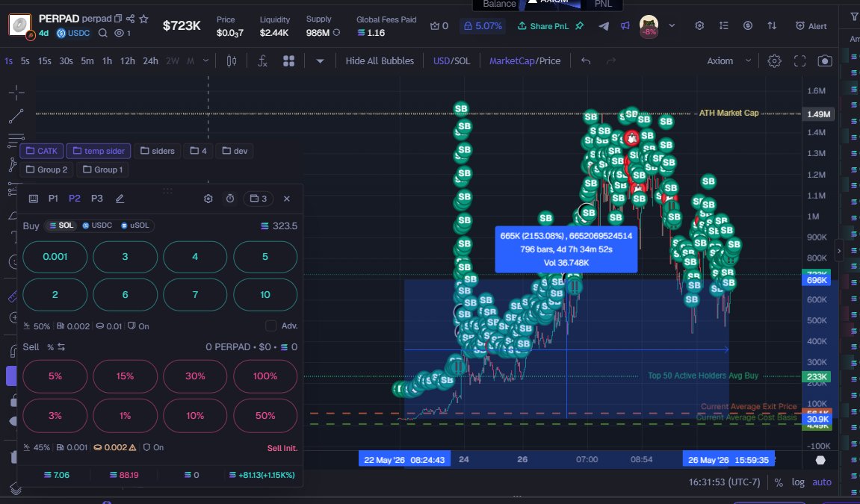Open the trade panel settings gear

pyautogui.click(x=208, y=199)
